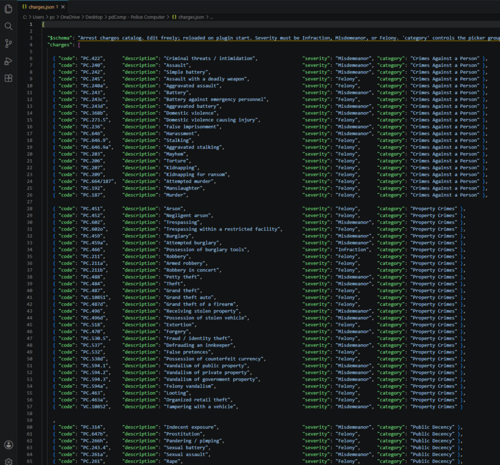Click the Users breadcrumb segment
This screenshot has width=500, height=465.
click(x=38, y=17)
